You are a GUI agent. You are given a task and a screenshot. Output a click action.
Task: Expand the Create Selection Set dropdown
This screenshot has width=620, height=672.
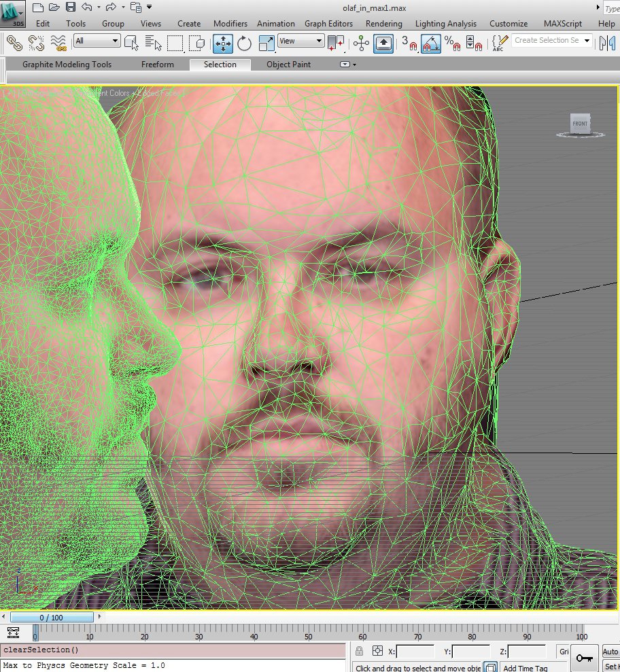(587, 41)
